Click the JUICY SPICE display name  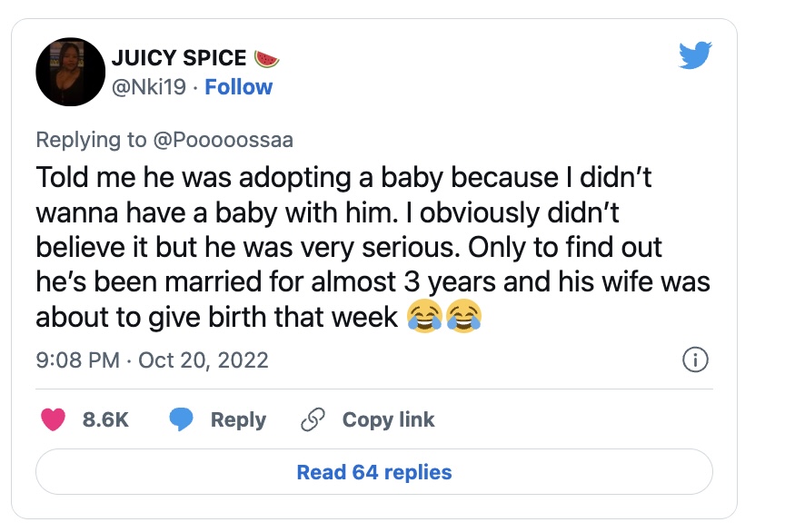[179, 58]
